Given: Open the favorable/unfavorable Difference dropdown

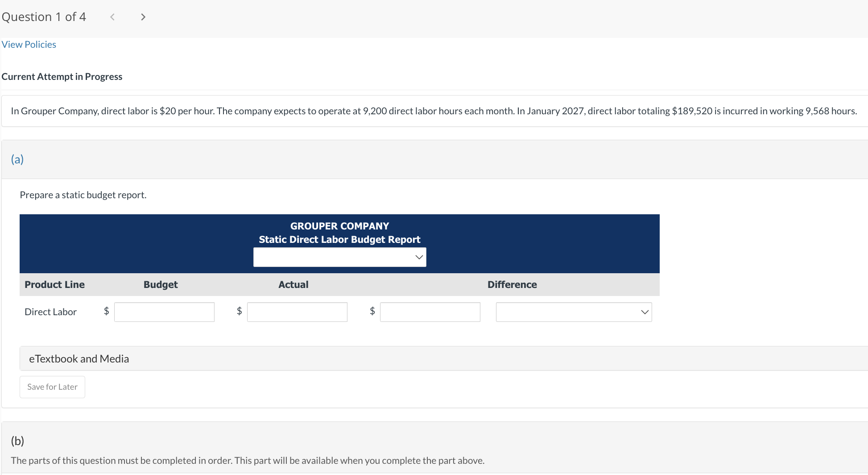Looking at the screenshot, I should [x=574, y=312].
